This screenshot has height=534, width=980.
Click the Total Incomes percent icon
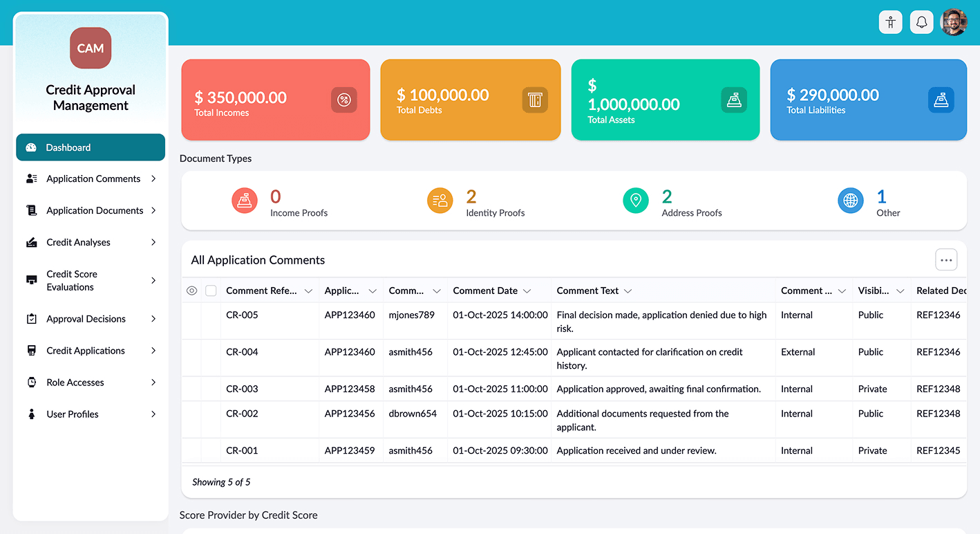tap(343, 100)
